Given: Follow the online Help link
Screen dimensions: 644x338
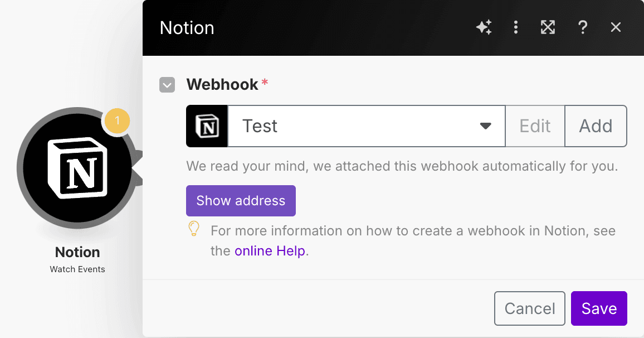Looking at the screenshot, I should (x=270, y=251).
